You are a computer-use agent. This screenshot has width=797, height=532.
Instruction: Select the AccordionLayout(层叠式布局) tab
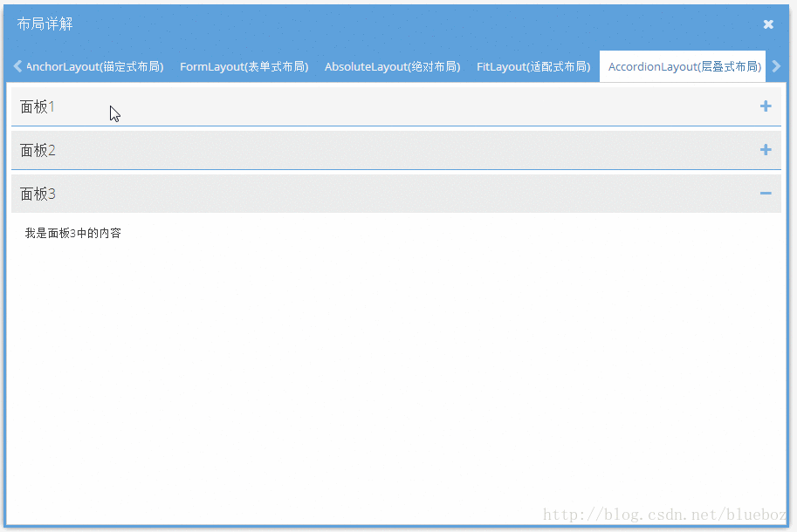(684, 66)
